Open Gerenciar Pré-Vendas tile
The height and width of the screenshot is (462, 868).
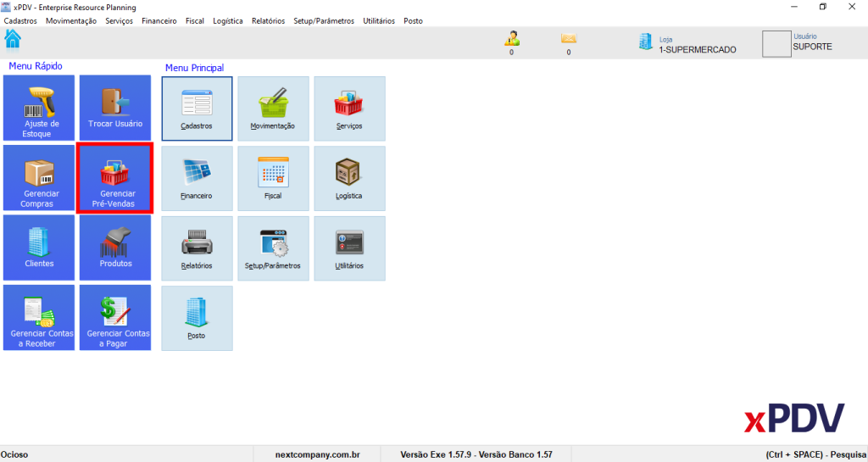coord(115,178)
